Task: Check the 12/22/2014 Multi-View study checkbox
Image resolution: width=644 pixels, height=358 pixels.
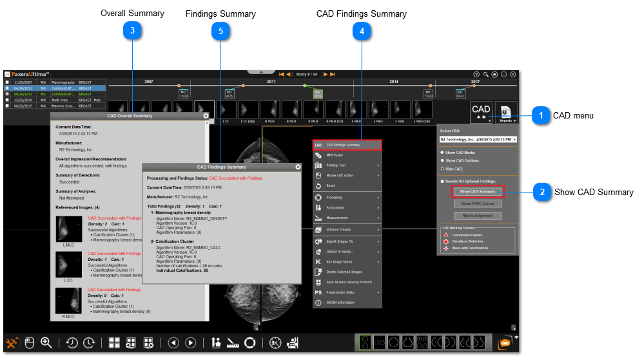Action: tap(7, 100)
